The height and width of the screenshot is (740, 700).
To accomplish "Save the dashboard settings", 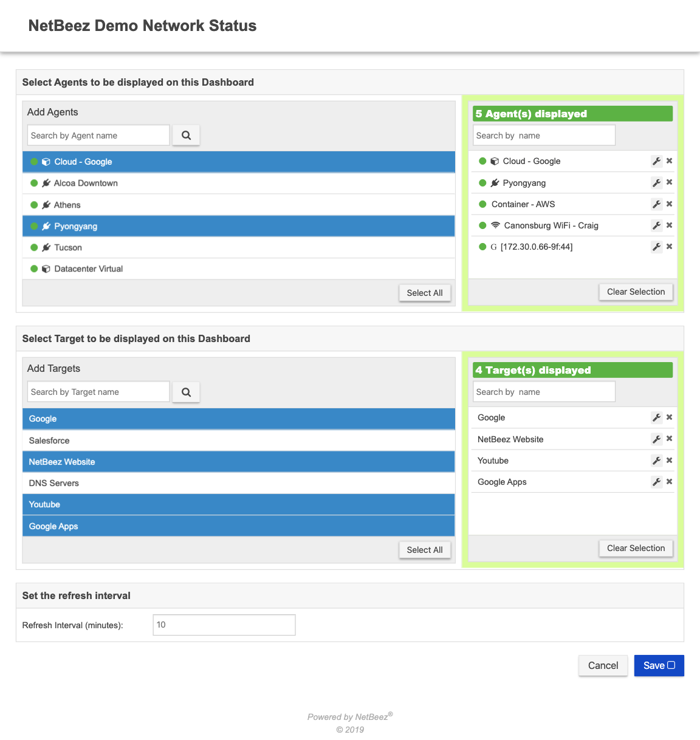I will (x=659, y=665).
